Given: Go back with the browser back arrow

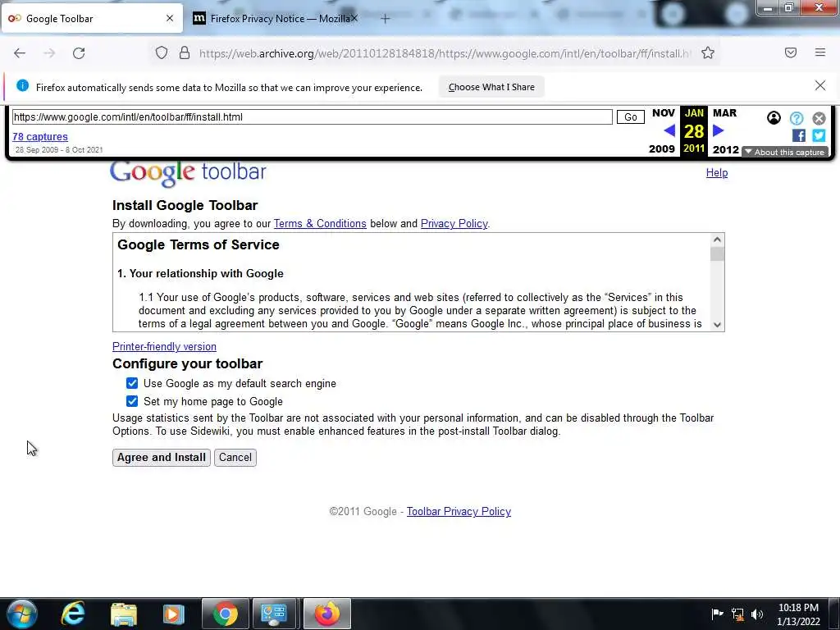Looking at the screenshot, I should tap(20, 53).
